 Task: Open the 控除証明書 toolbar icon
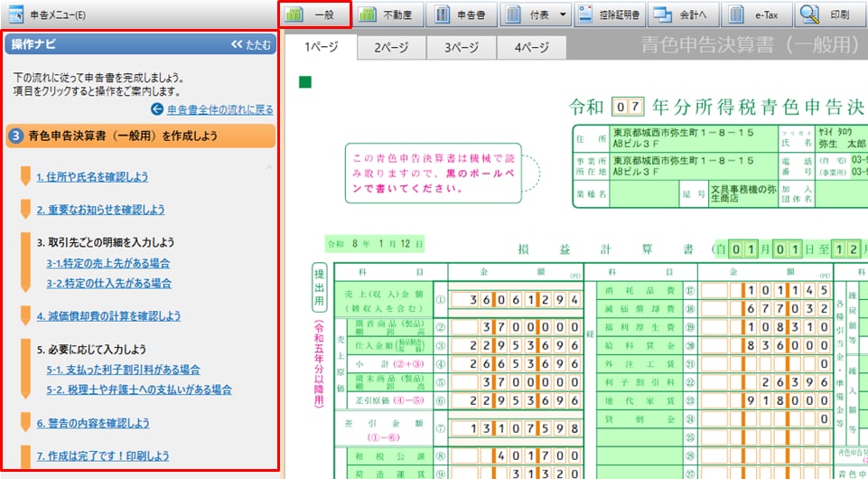click(609, 14)
